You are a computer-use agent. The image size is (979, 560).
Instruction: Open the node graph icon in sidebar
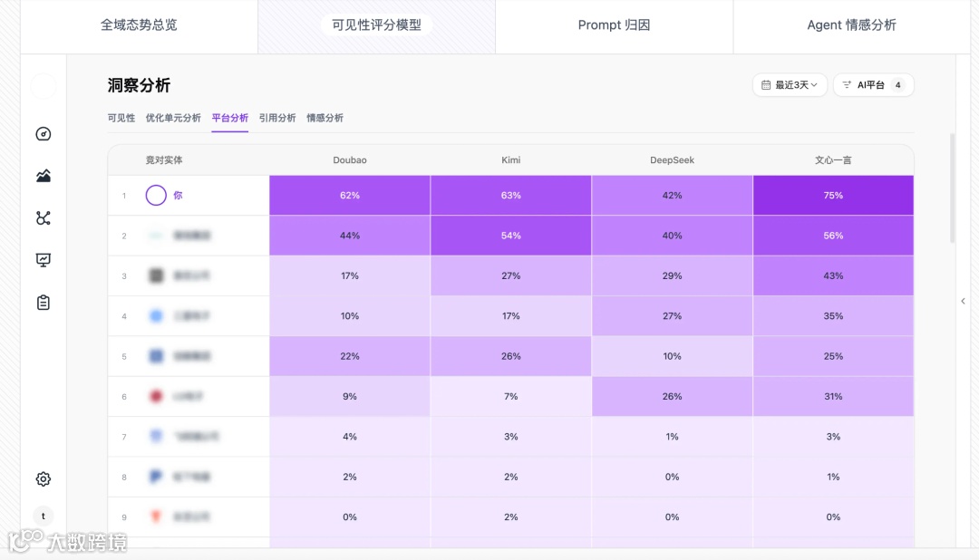pyautogui.click(x=44, y=218)
